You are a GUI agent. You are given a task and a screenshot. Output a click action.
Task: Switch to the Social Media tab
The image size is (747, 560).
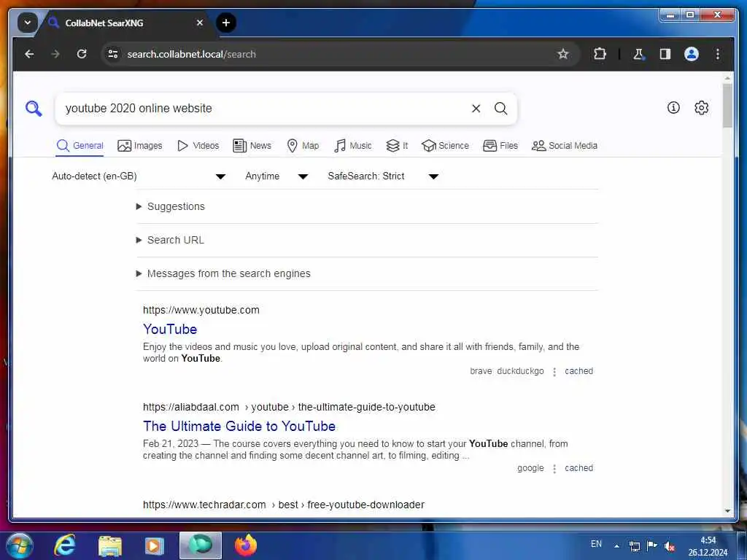[x=565, y=146]
